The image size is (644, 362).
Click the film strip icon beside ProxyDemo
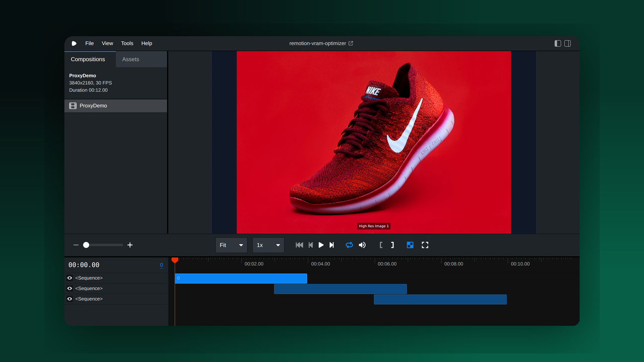(73, 106)
